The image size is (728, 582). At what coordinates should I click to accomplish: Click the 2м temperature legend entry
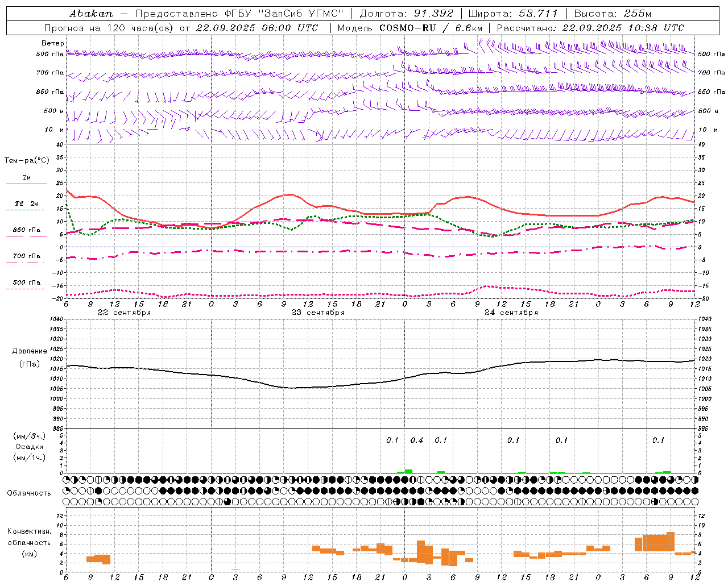point(27,177)
